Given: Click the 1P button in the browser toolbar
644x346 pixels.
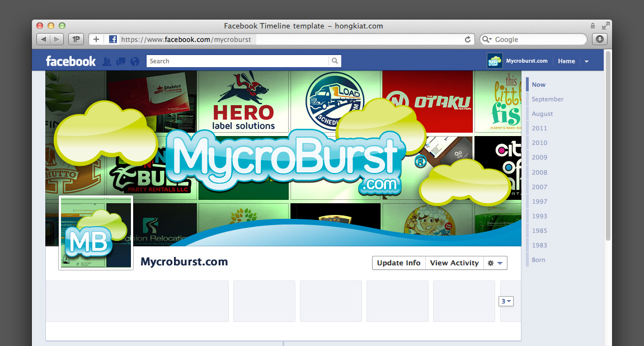Looking at the screenshot, I should (76, 39).
